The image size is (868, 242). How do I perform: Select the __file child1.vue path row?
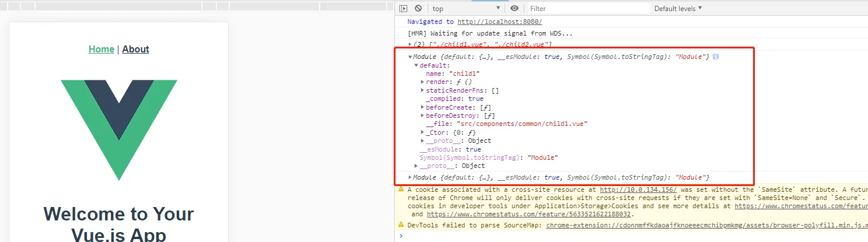pyautogui.click(x=506, y=124)
